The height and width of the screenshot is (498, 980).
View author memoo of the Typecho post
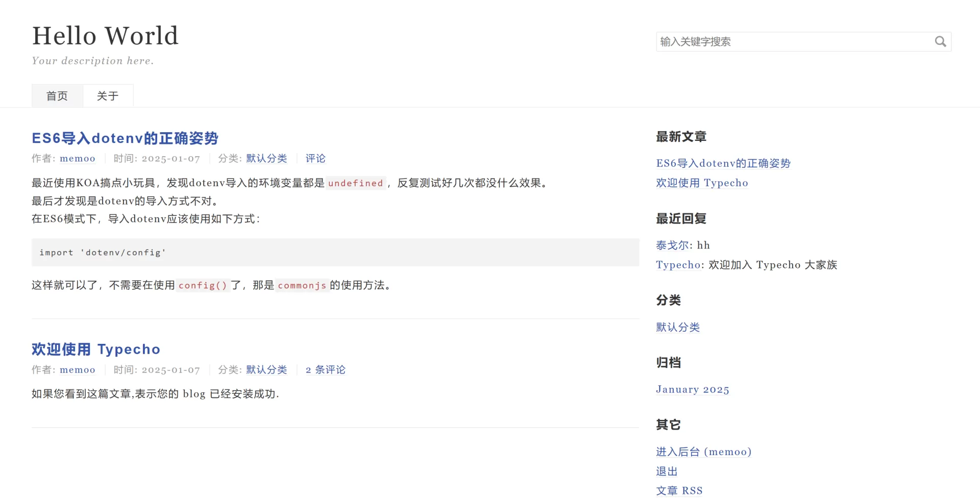point(78,370)
